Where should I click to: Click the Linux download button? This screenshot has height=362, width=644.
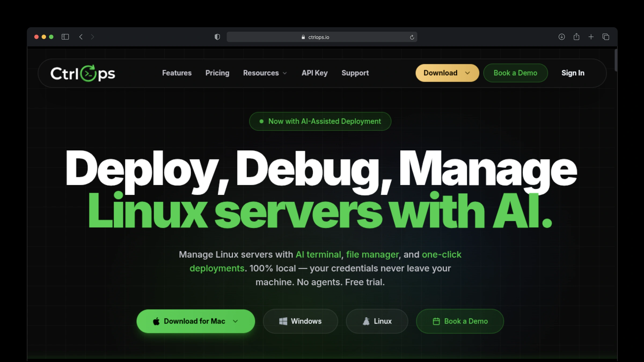click(x=377, y=321)
